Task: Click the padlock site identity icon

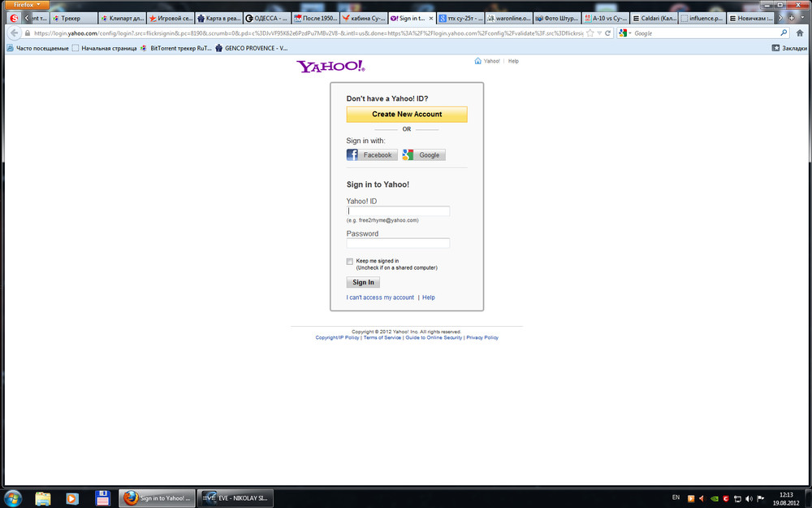Action: tap(28, 33)
